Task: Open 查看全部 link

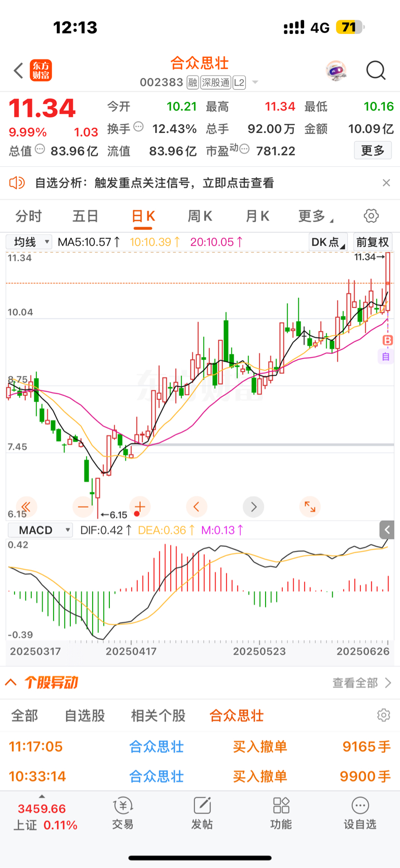Action: (x=362, y=683)
